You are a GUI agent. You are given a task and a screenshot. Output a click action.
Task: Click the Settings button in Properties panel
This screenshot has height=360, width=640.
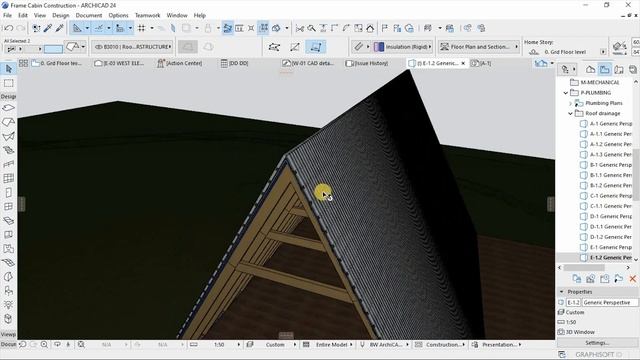(x=597, y=343)
